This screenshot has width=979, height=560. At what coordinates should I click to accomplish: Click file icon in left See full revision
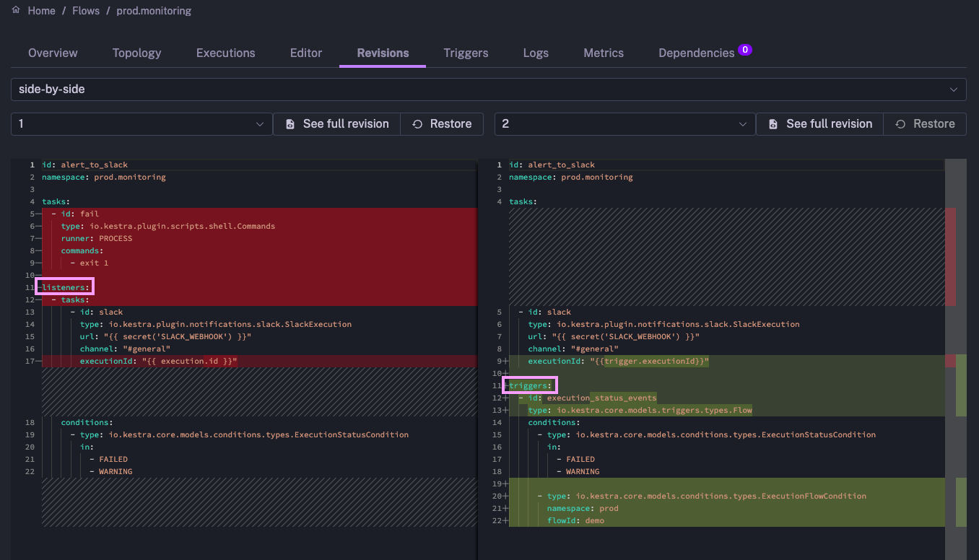coord(290,124)
